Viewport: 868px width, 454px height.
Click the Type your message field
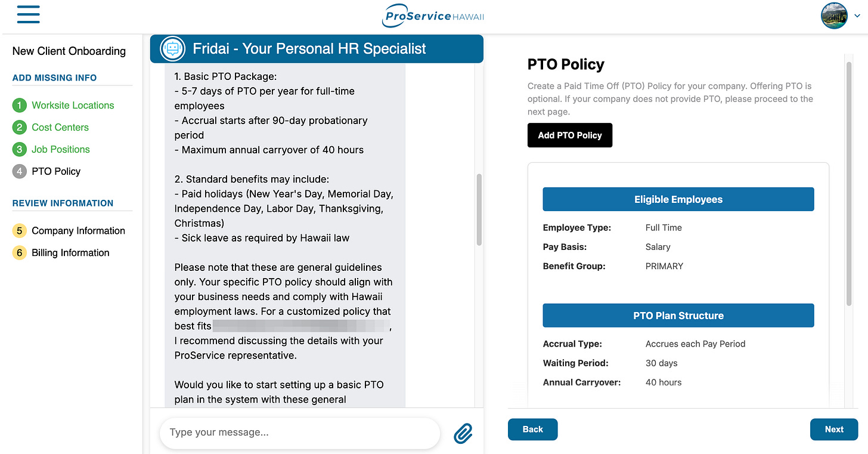[x=300, y=433]
